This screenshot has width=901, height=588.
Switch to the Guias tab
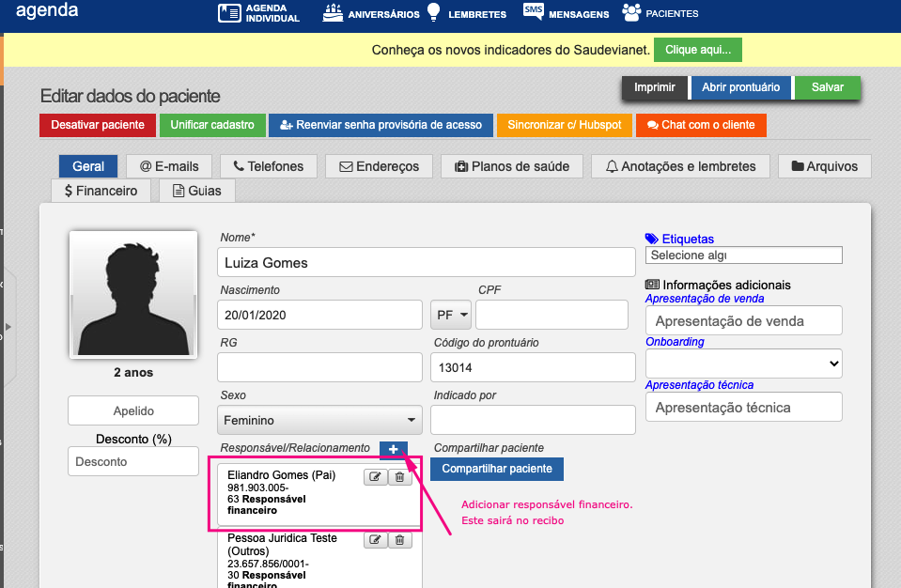click(197, 191)
